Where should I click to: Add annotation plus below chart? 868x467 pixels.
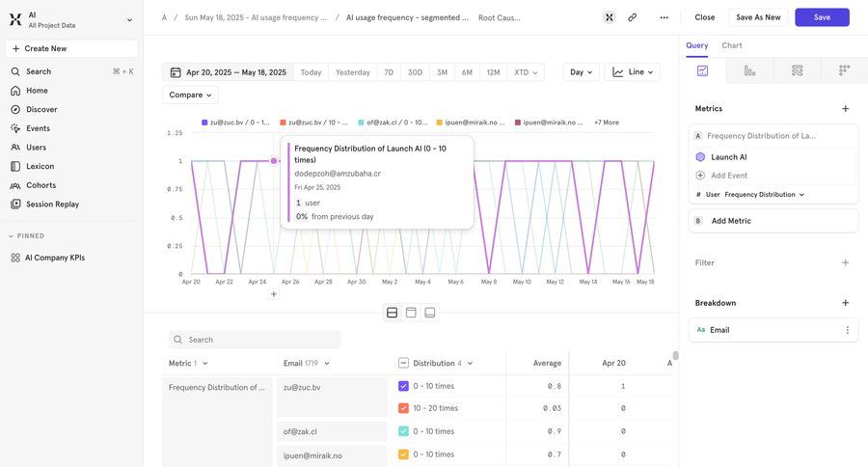point(274,294)
